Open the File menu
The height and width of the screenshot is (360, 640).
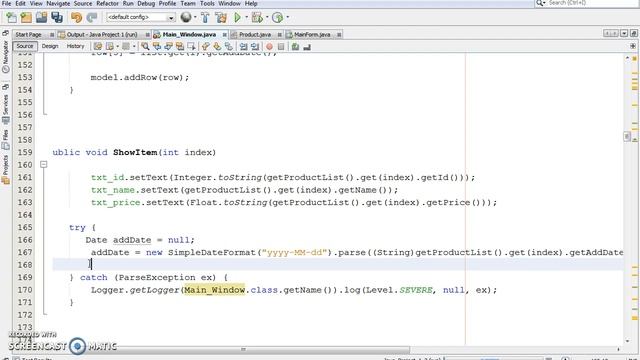tap(7, 3)
